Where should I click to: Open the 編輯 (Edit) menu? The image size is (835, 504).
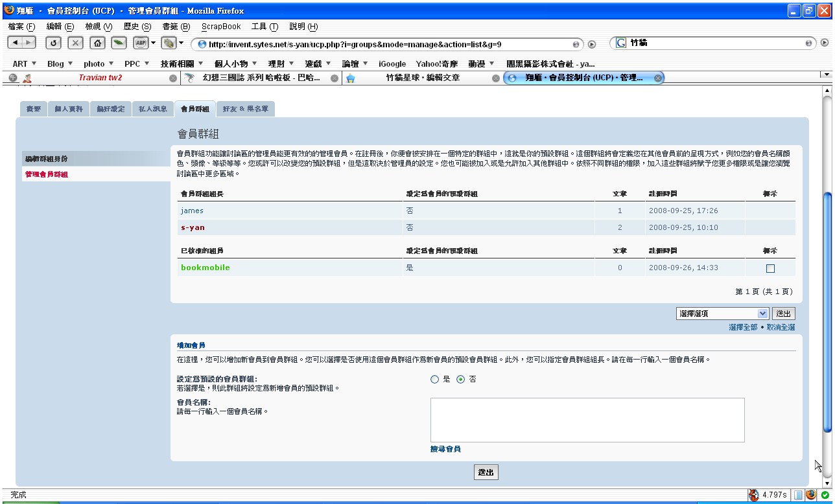tap(60, 27)
